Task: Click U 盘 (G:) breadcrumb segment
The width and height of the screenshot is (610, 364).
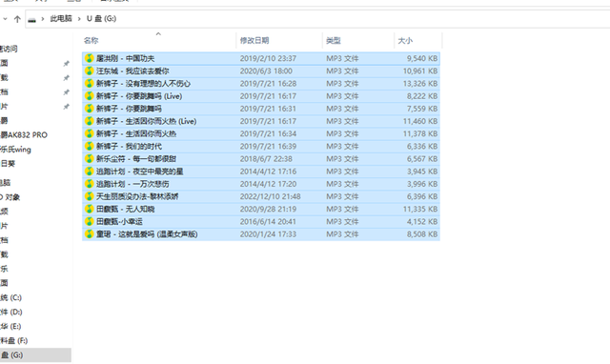Action: coord(101,18)
